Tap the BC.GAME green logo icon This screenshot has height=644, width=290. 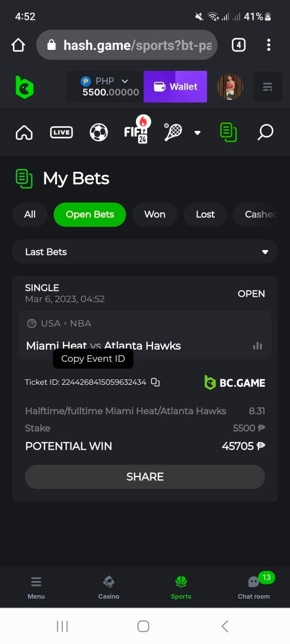pos(25,87)
